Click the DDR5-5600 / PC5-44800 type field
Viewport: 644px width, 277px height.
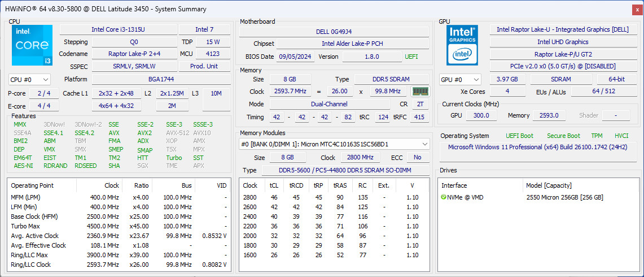click(345, 170)
